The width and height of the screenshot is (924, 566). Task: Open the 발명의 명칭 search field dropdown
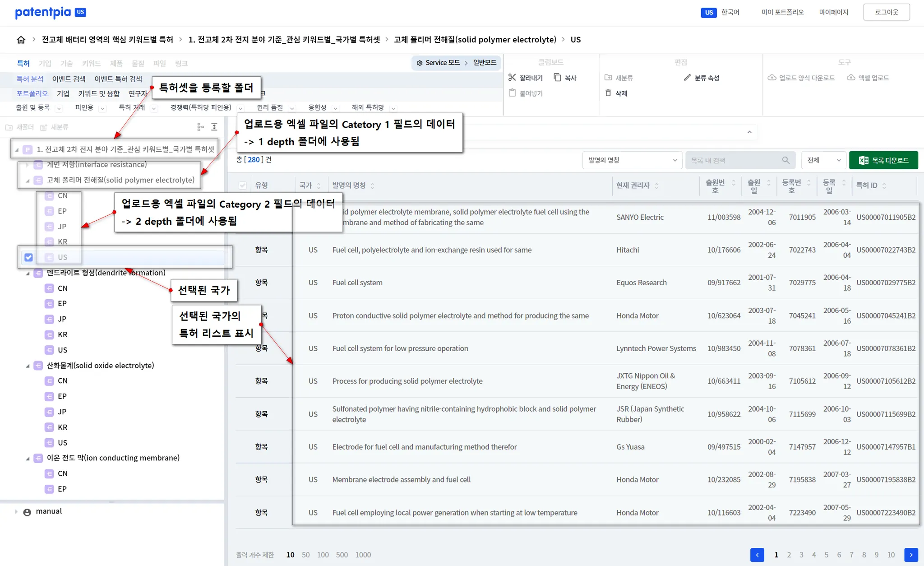632,160
